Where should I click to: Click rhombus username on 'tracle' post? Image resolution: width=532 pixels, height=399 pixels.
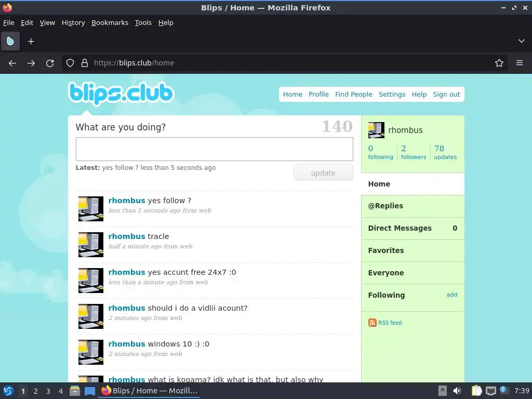pyautogui.click(x=127, y=236)
